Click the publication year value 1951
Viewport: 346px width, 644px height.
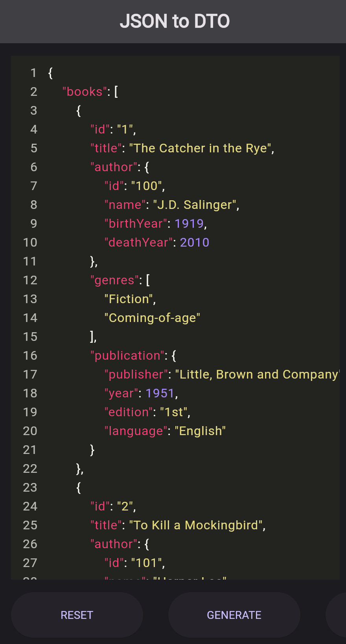point(160,393)
